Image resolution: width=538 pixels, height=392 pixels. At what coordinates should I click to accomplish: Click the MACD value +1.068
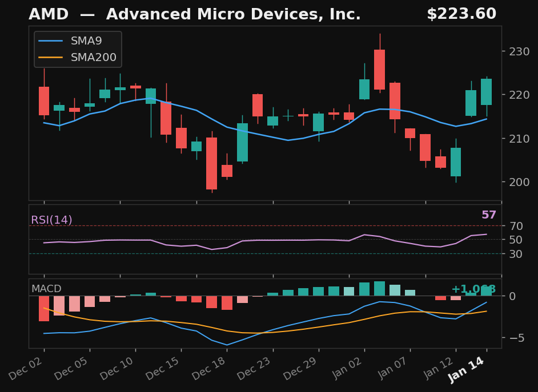click(474, 289)
